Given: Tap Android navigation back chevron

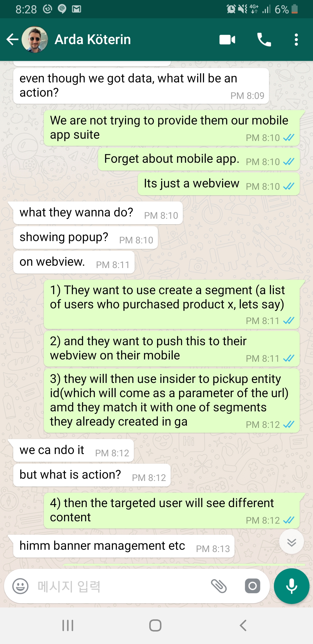Looking at the screenshot, I should point(243,625).
